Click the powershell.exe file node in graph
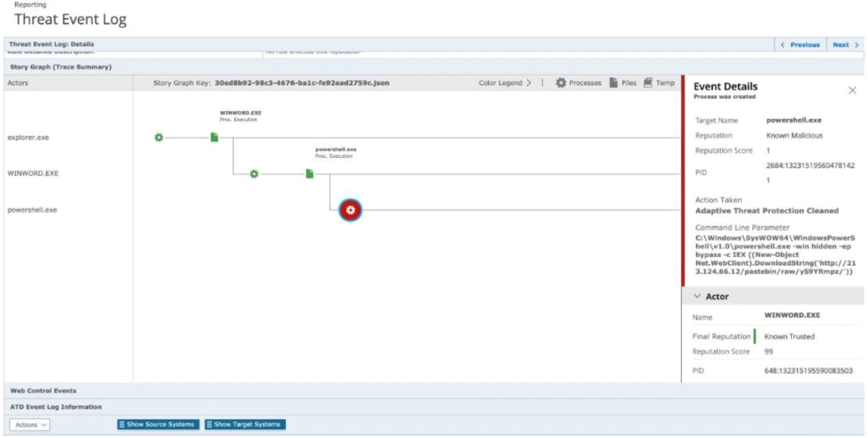Screen dimensions: 868x438 pos(309,174)
